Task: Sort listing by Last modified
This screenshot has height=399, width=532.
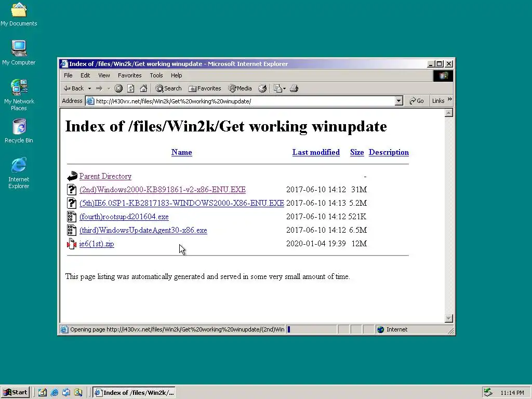Action: click(316, 152)
